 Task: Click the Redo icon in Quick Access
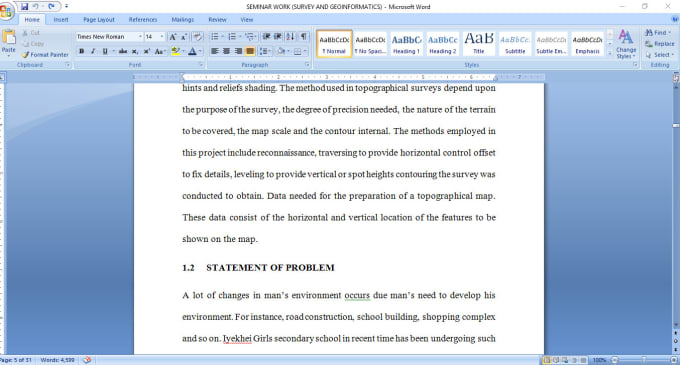click(52, 7)
